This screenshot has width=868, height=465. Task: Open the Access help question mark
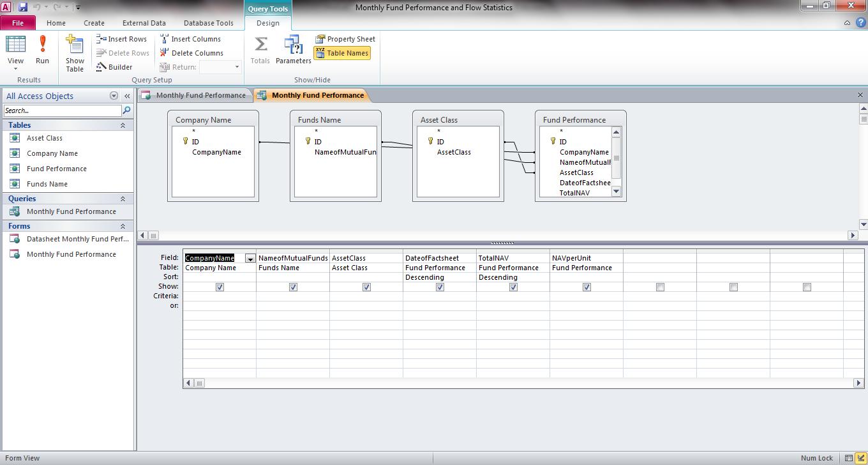pyautogui.click(x=859, y=22)
